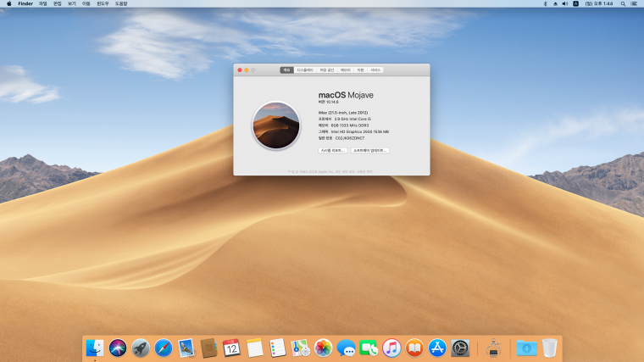Image resolution: width=644 pixels, height=362 pixels.
Task: Click the 'Intel HD Graphics' line
Action: tap(353, 132)
